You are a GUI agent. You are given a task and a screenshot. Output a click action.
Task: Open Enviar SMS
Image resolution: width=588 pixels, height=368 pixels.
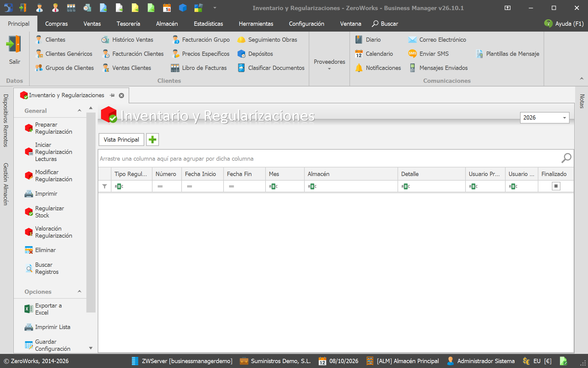(x=428, y=54)
